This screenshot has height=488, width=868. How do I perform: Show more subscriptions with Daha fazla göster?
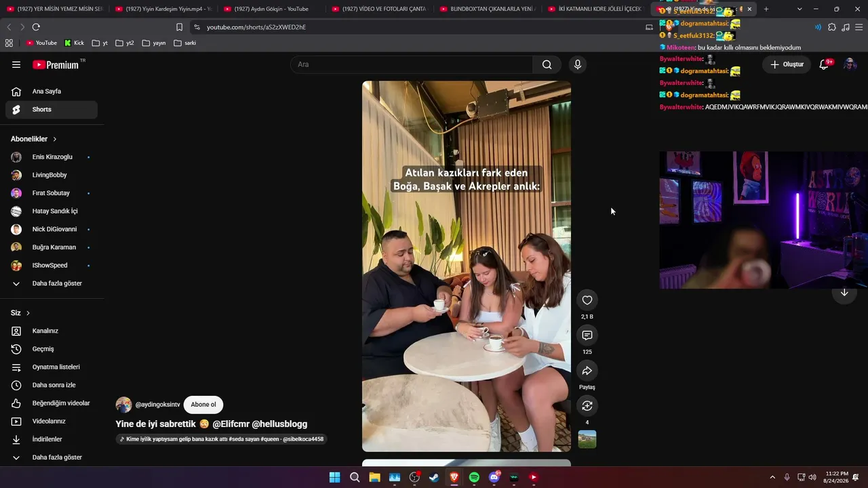(52, 283)
